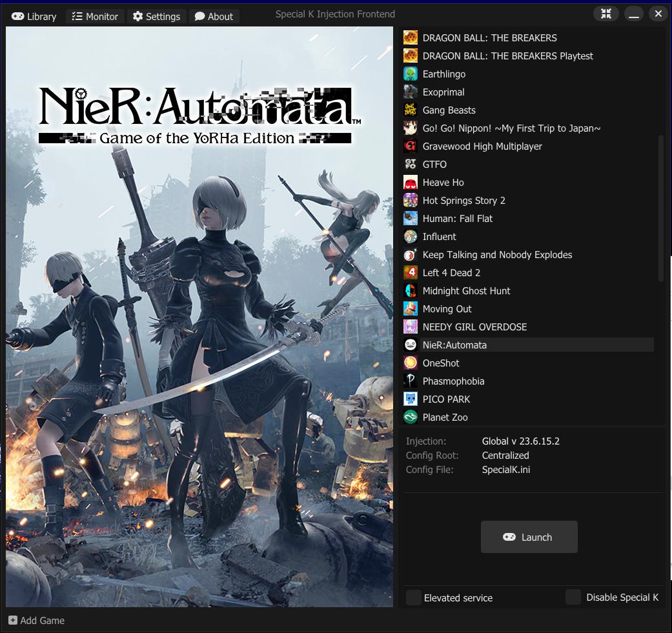Click the NieR:Automata Emil face icon
Screen dimensions: 672x633
(410, 345)
